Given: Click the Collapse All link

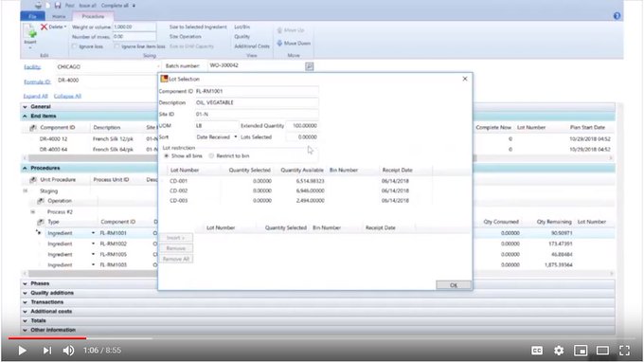Looking at the screenshot, I should (67, 96).
